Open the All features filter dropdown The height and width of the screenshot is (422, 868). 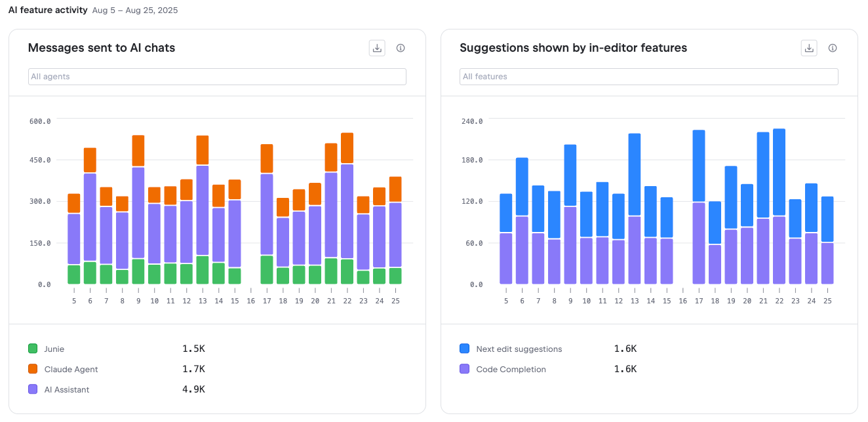pyautogui.click(x=648, y=77)
